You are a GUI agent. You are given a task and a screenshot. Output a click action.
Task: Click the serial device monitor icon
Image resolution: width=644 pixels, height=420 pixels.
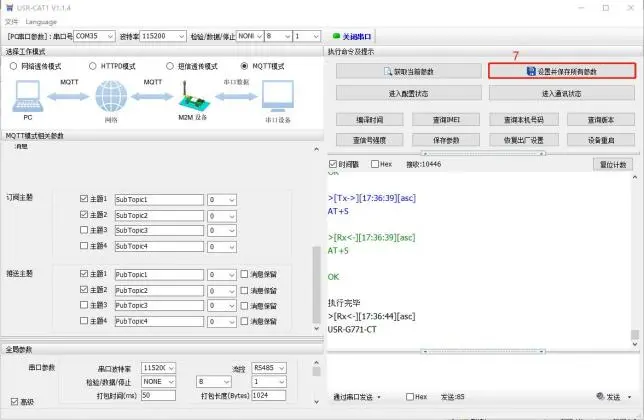tap(278, 96)
